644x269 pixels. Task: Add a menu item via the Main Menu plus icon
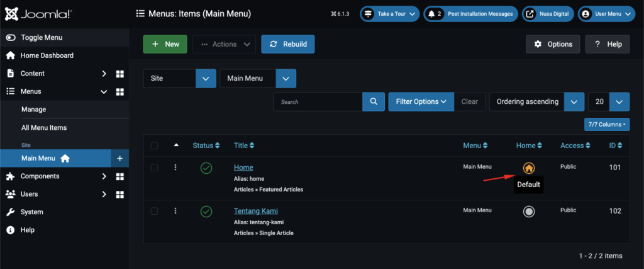click(x=120, y=158)
